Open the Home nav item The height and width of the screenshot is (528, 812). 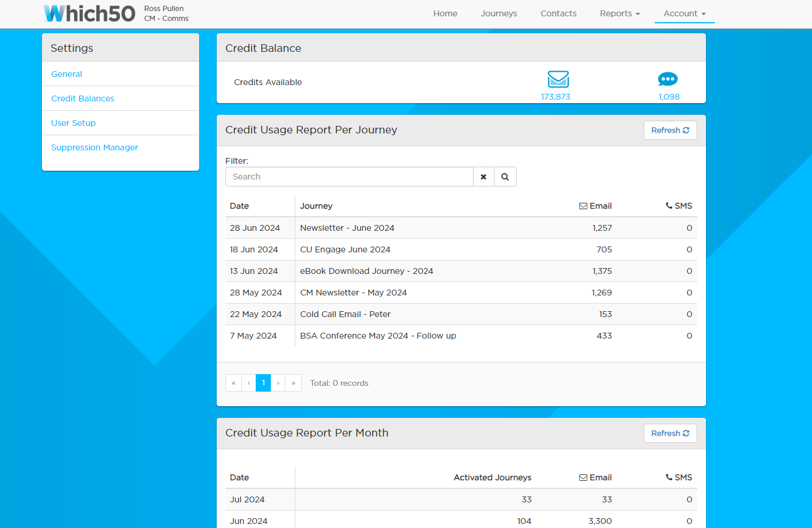pyautogui.click(x=445, y=13)
